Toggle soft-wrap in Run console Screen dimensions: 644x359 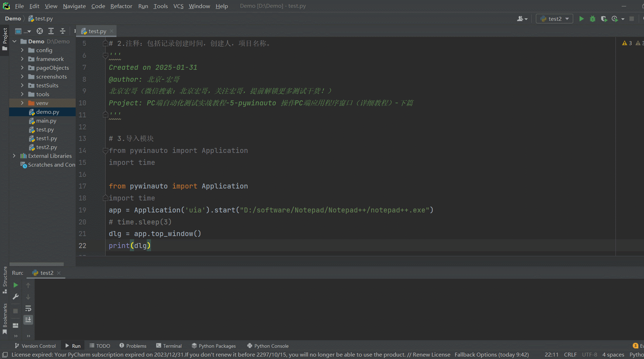28,309
